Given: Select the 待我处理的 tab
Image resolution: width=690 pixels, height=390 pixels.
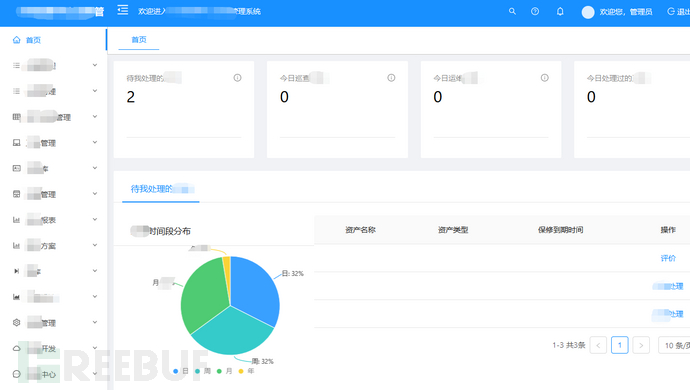Looking at the screenshot, I should 161,189.
